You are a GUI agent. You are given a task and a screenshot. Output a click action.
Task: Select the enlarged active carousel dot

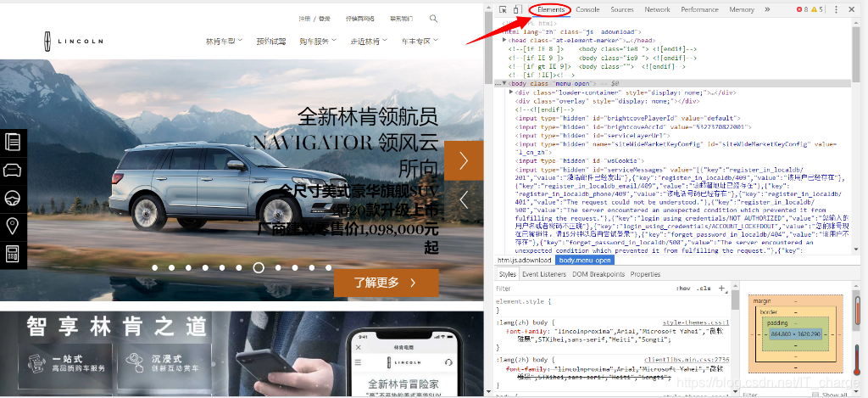[259, 267]
